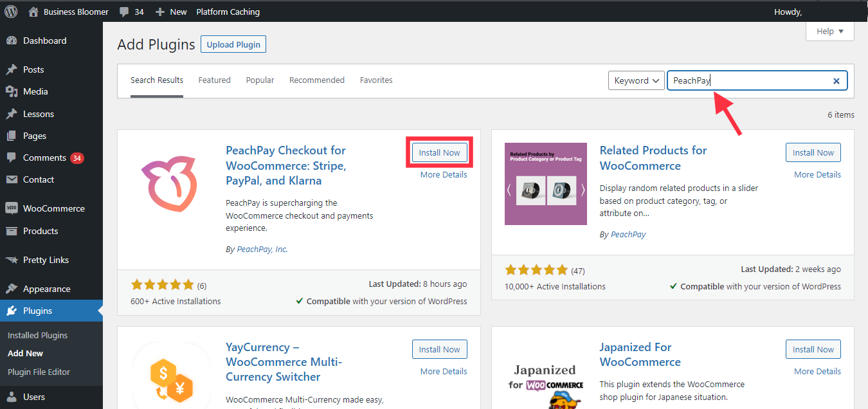Install Related Products for WooCommerce
868x409 pixels.
point(813,152)
